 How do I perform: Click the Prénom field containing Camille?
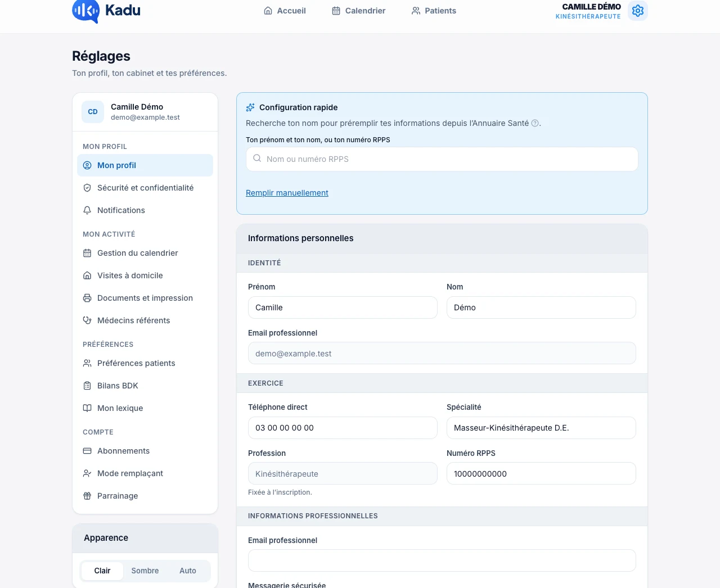(343, 307)
